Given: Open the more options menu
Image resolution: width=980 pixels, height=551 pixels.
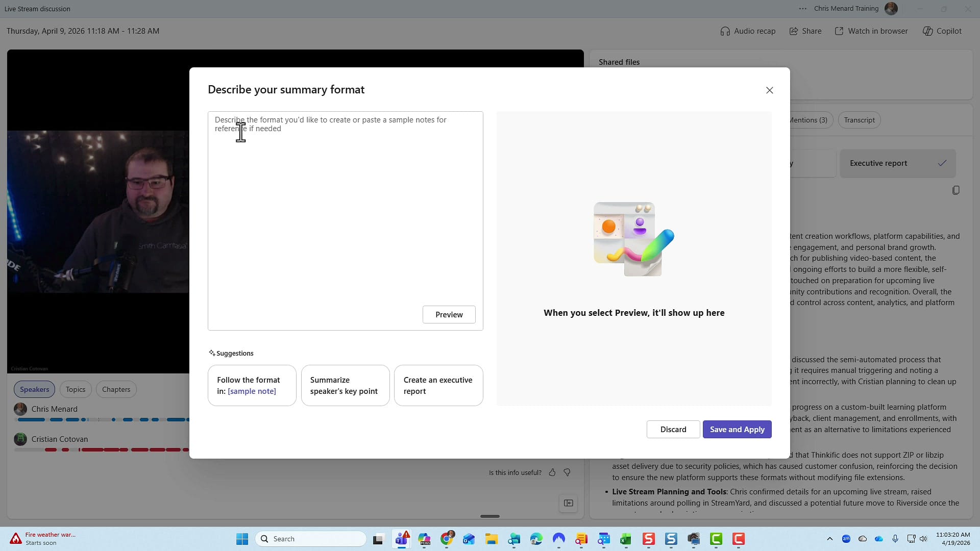Looking at the screenshot, I should coord(802,9).
